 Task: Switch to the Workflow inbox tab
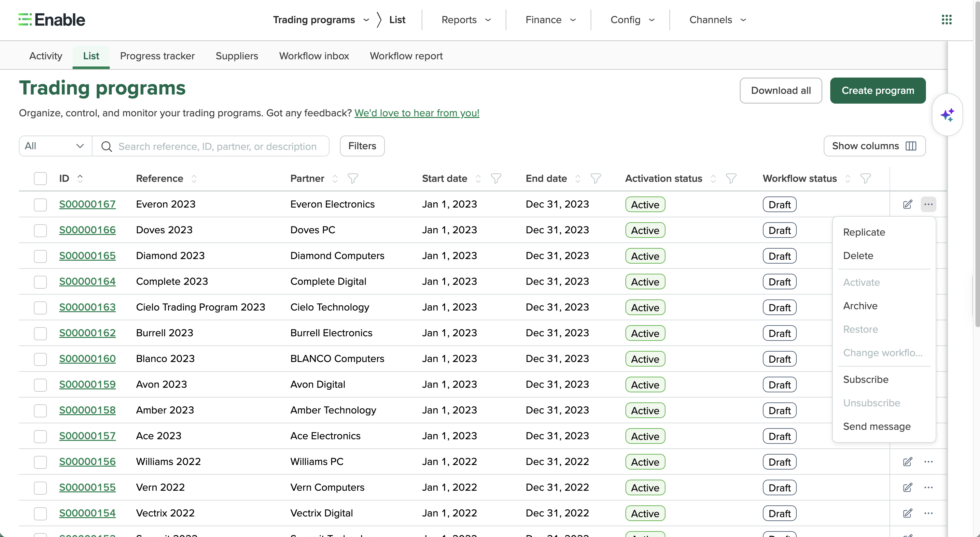click(314, 56)
